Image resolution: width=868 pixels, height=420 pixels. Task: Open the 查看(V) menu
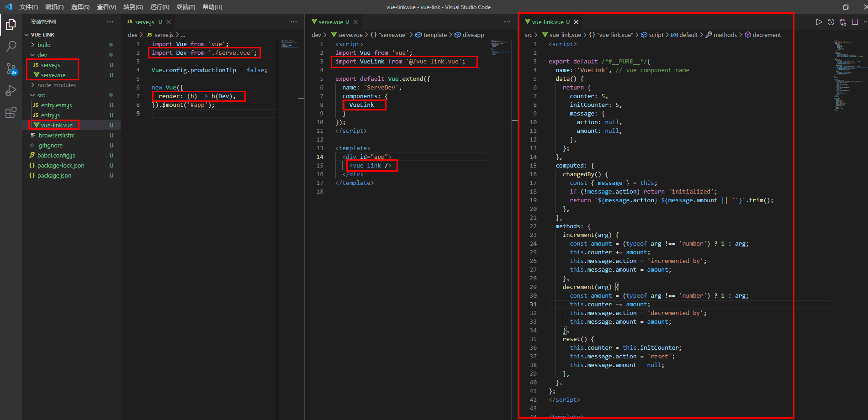tap(106, 7)
